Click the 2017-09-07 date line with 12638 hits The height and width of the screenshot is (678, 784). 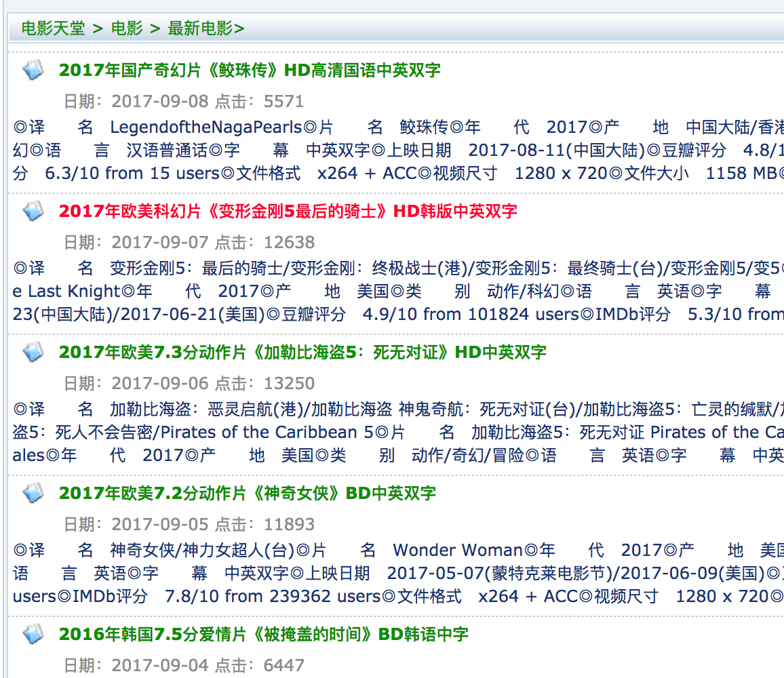[189, 242]
